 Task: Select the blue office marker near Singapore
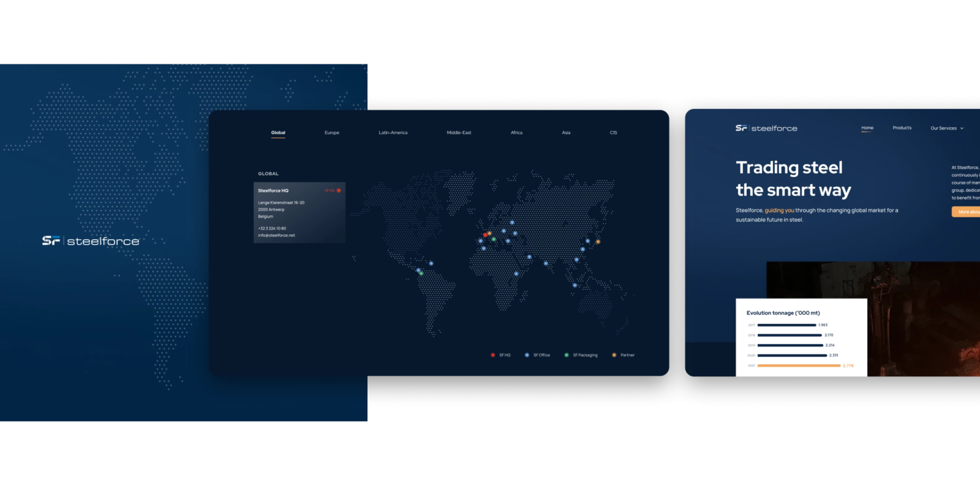(x=575, y=285)
